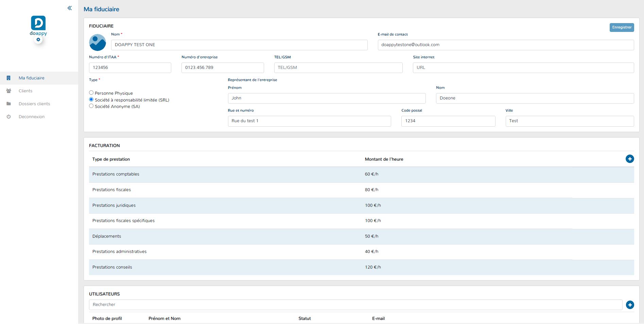Click the Ma fiduciaire building icon
Screen dimensions: 644x324
click(x=8, y=78)
